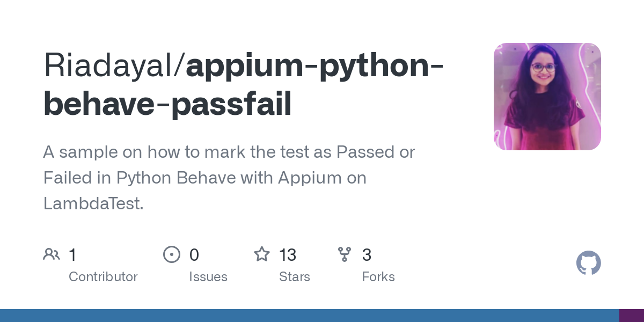Click the forks count number 3
Image resolution: width=644 pixels, height=322 pixels.
(x=367, y=255)
